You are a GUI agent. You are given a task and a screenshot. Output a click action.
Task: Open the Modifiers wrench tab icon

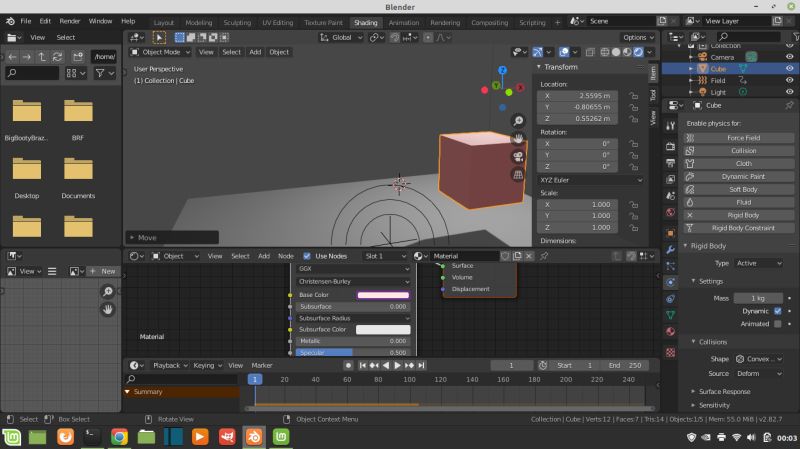point(670,250)
